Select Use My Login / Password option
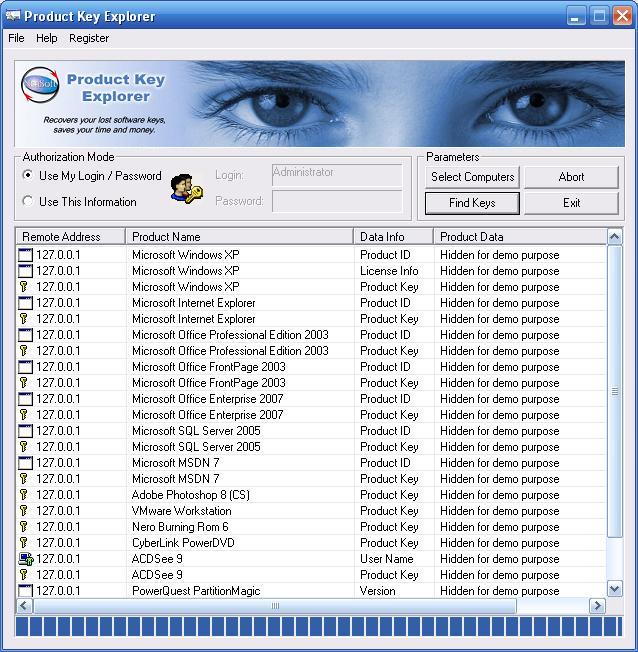Screen dimensions: 638x652 [x=28, y=176]
